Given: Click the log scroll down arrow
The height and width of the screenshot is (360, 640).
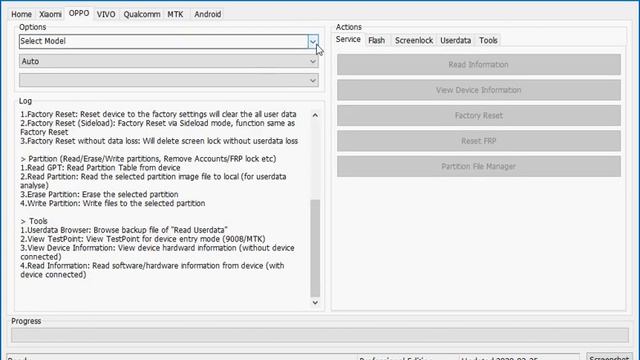Looking at the screenshot, I should click(x=315, y=302).
